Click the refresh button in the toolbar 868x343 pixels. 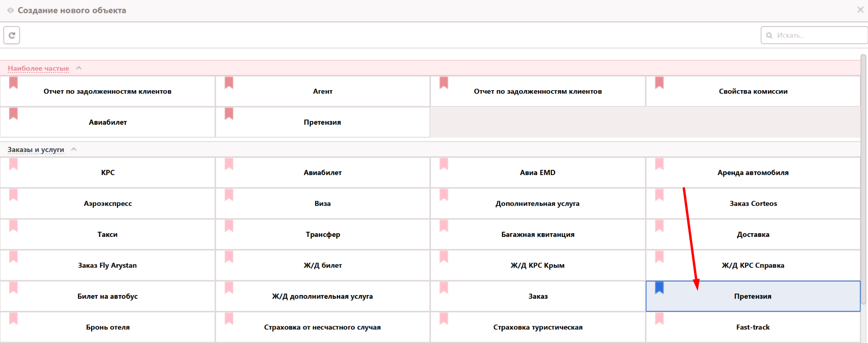(x=11, y=35)
